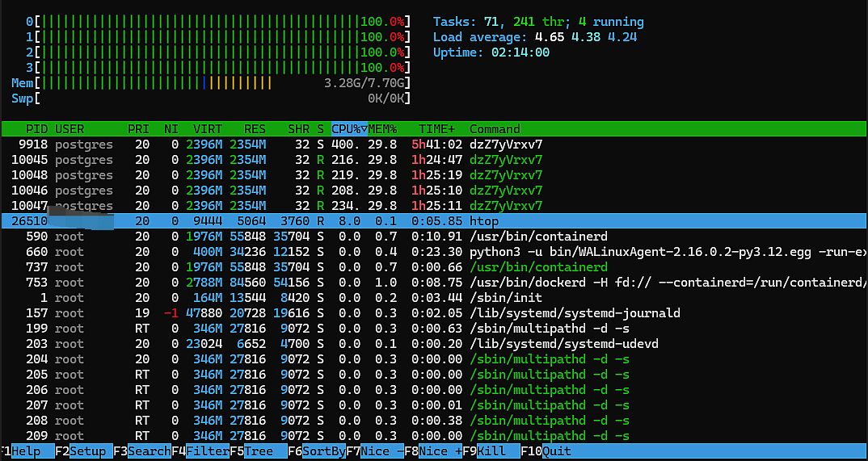Select the process row with PID 10048
Viewport: 868px width, 461px height.
click(x=434, y=175)
